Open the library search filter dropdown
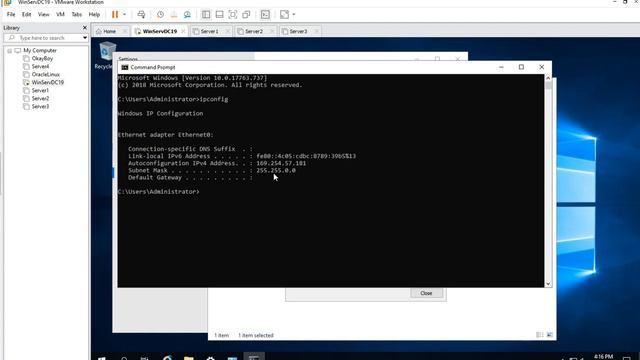This screenshot has height=360, width=640. (x=84, y=38)
